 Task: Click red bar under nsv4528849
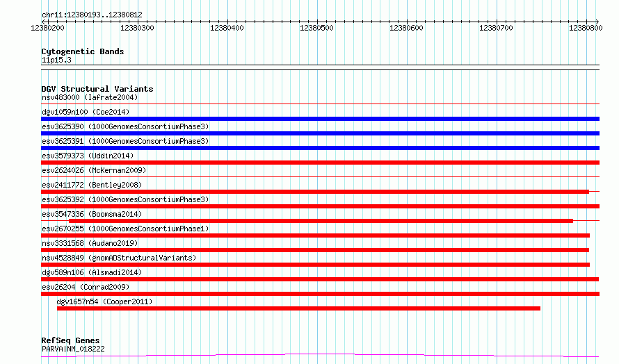point(316,265)
